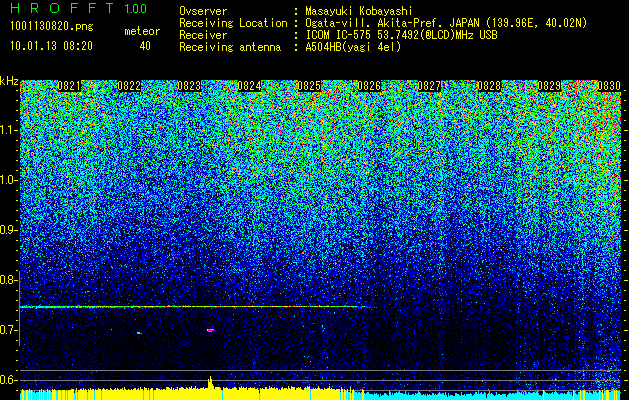Select the 0830 time marker label
This screenshot has width=629, height=400.
[x=609, y=86]
